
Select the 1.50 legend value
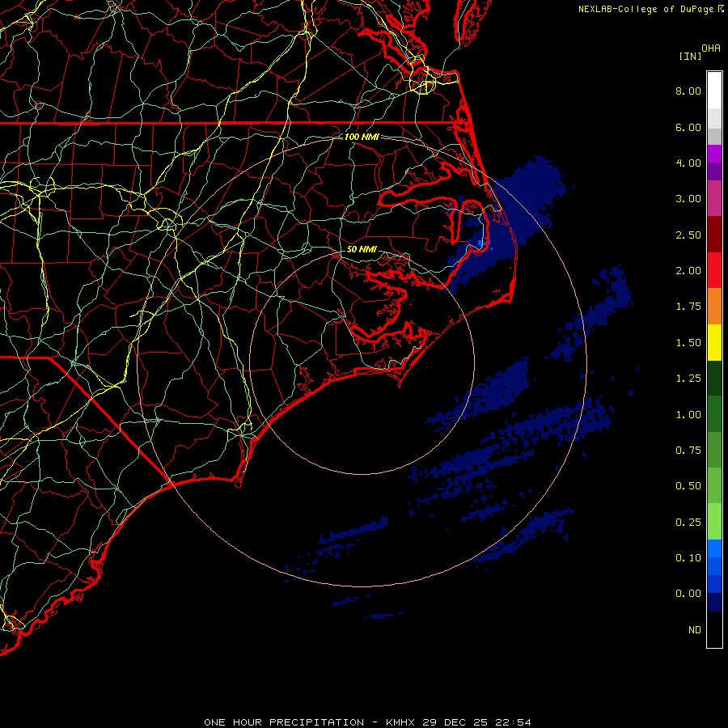point(688,343)
